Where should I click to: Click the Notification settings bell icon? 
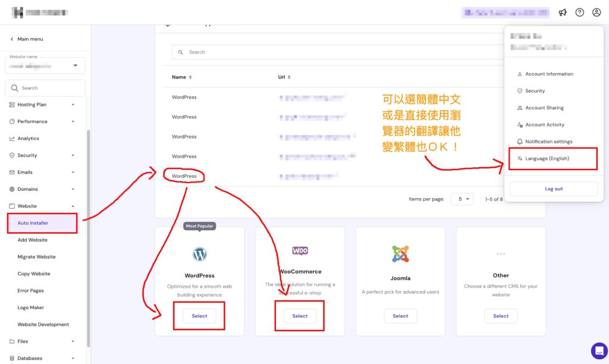pos(520,142)
